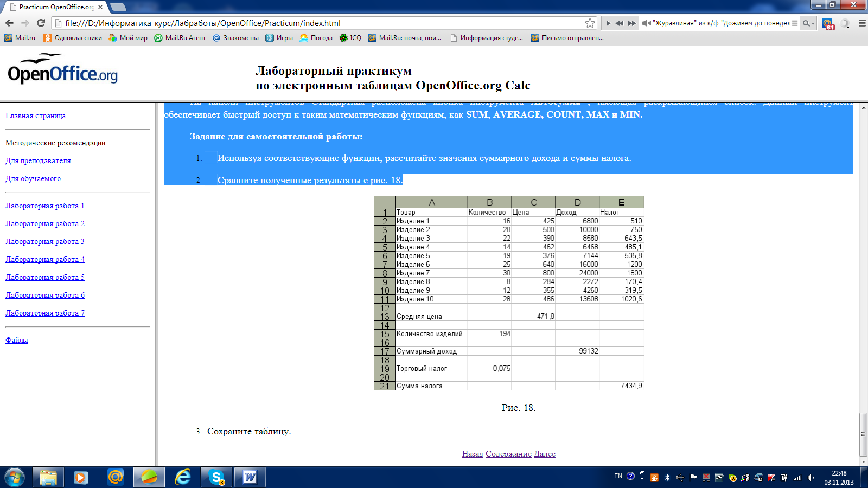The height and width of the screenshot is (488, 868).
Task: Open the playlist menu next to song title
Action: 795,23
